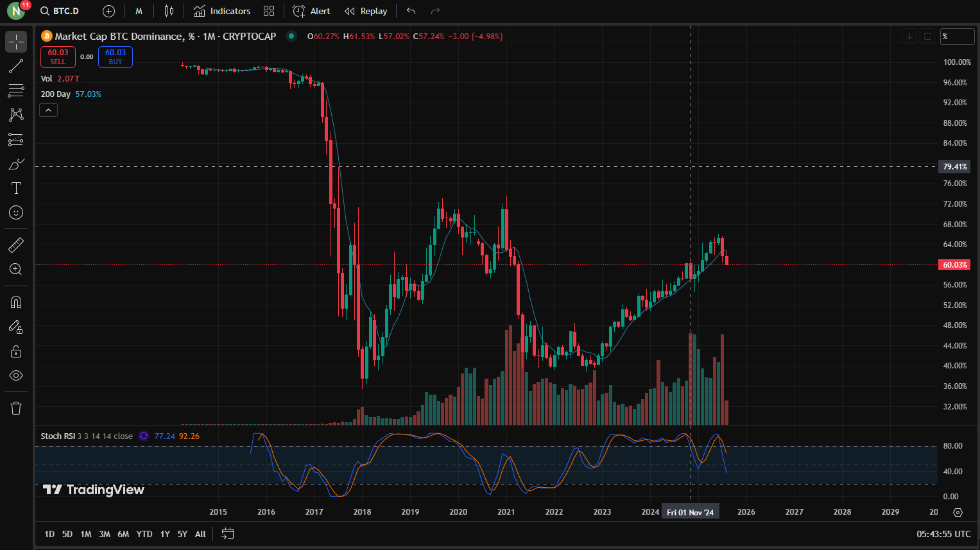Toggle lock all drawing tools
Screen dimensions: 980x550
16,351
